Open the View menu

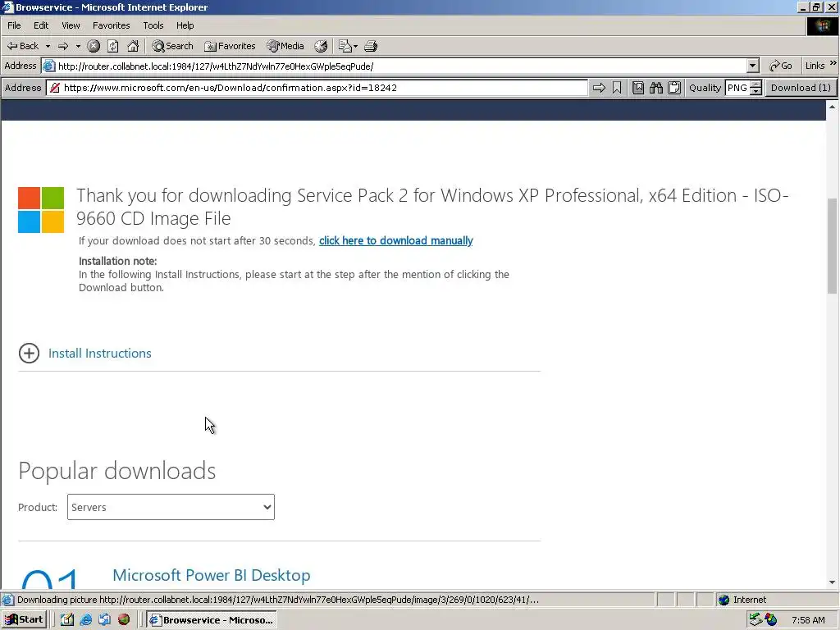click(x=71, y=25)
